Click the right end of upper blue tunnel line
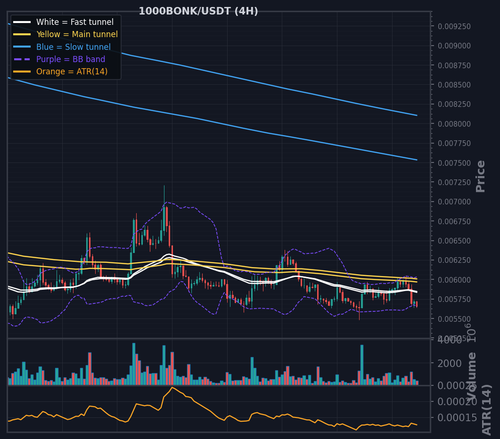This screenshot has height=439, width=500. [417, 115]
